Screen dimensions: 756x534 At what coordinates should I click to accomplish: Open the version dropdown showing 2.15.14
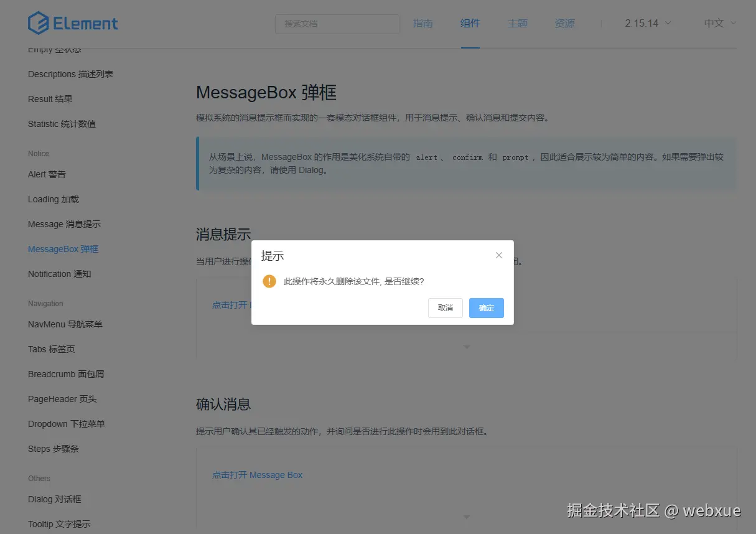[646, 22]
